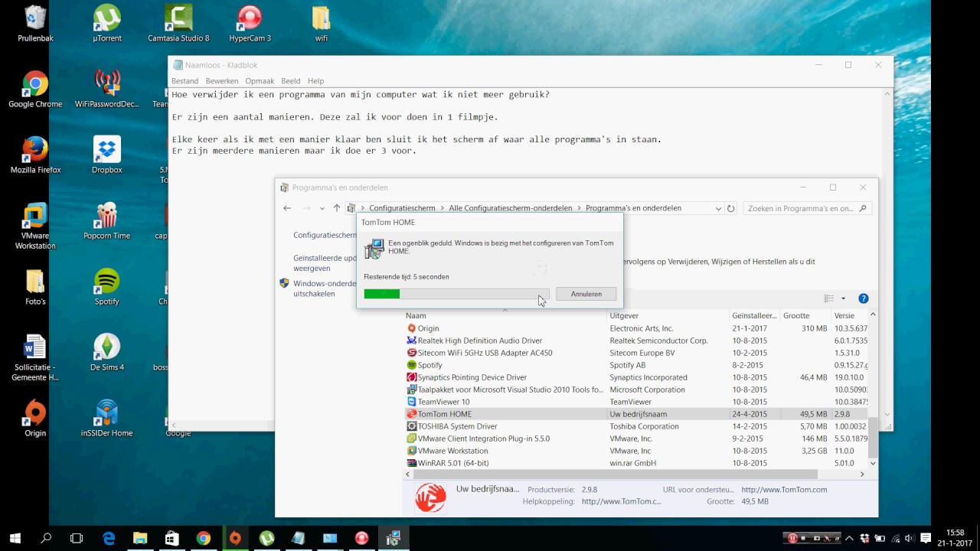The image size is (980, 551).
Task: Switch to HyperCam on the taskbar
Action: click(361, 539)
